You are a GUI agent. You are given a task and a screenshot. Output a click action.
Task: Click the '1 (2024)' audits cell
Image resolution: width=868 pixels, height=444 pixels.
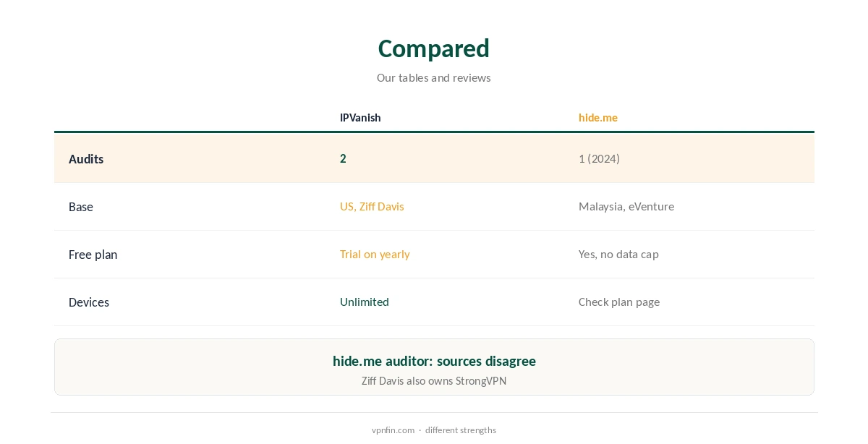pyautogui.click(x=599, y=158)
